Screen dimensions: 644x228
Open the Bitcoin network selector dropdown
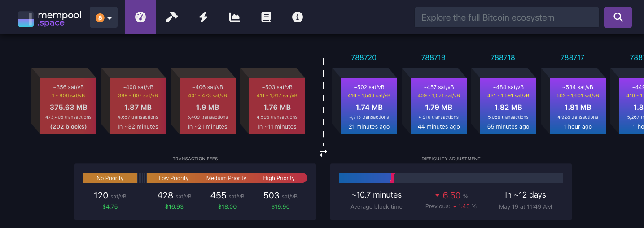point(104,18)
